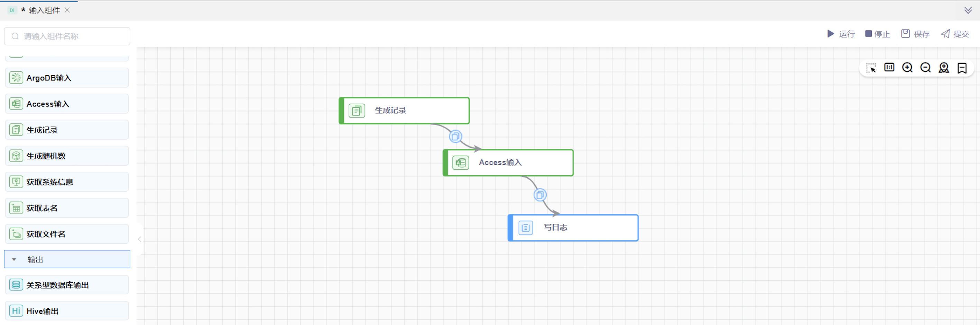Close the 输入组件 tab
This screenshot has height=325, width=980.
[67, 10]
